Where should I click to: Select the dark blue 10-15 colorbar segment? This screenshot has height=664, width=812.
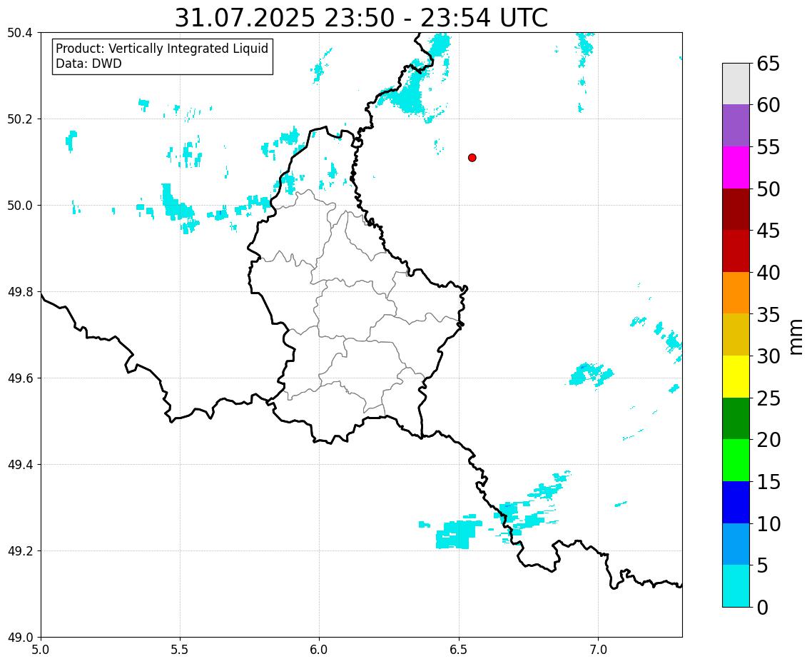point(736,502)
